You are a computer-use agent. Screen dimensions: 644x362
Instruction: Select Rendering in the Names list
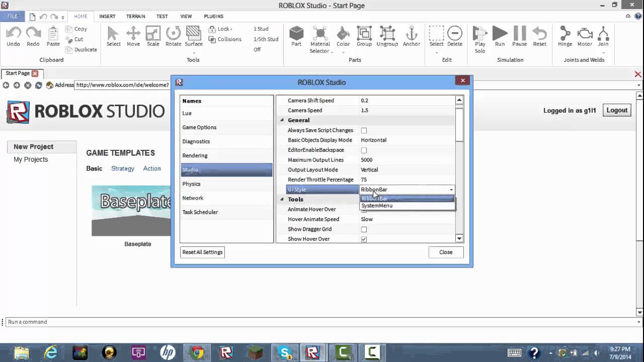coord(226,155)
